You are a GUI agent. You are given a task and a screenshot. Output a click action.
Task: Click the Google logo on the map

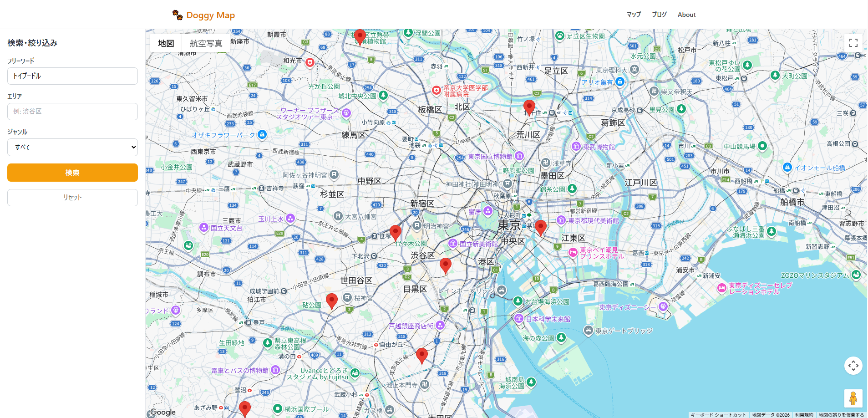point(162,412)
